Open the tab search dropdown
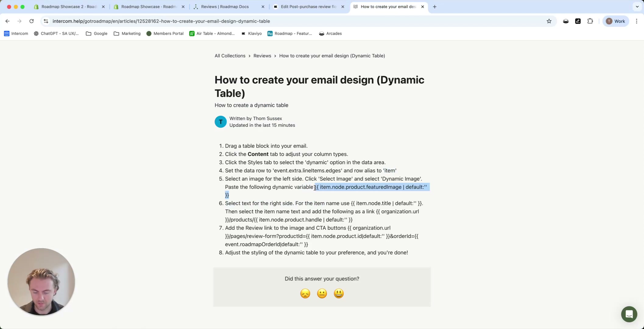The height and width of the screenshot is (329, 644). pos(637,6)
